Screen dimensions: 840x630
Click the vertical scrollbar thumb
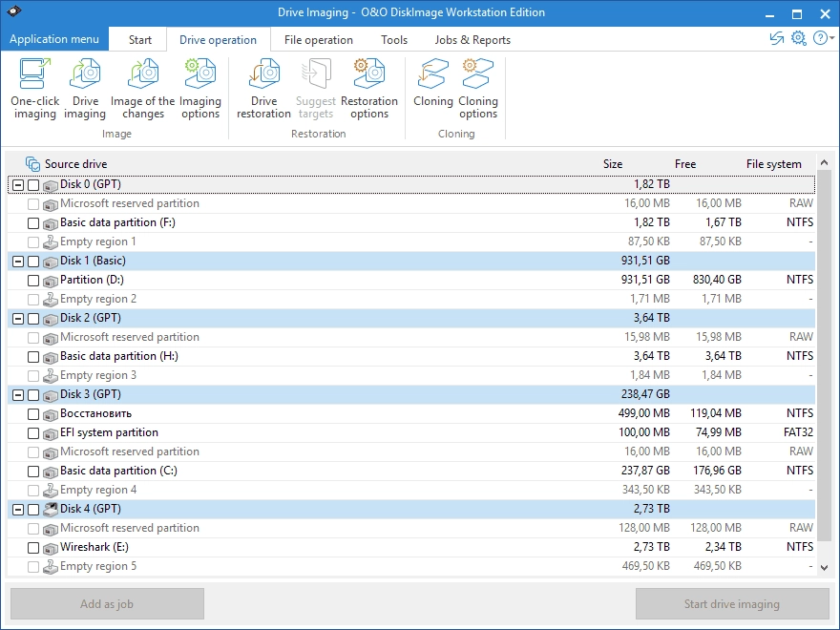pyautogui.click(x=824, y=353)
